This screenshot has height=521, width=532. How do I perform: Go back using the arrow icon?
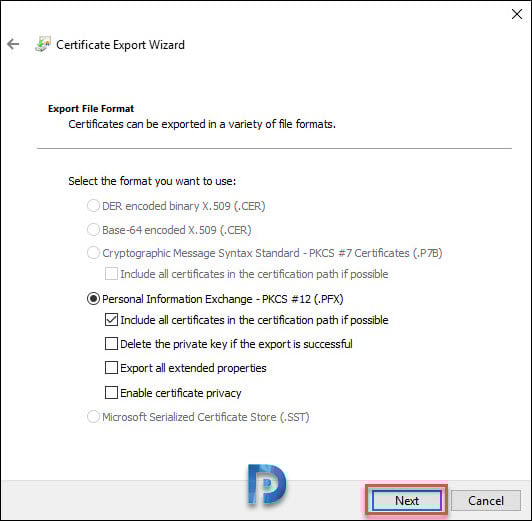click(x=13, y=44)
